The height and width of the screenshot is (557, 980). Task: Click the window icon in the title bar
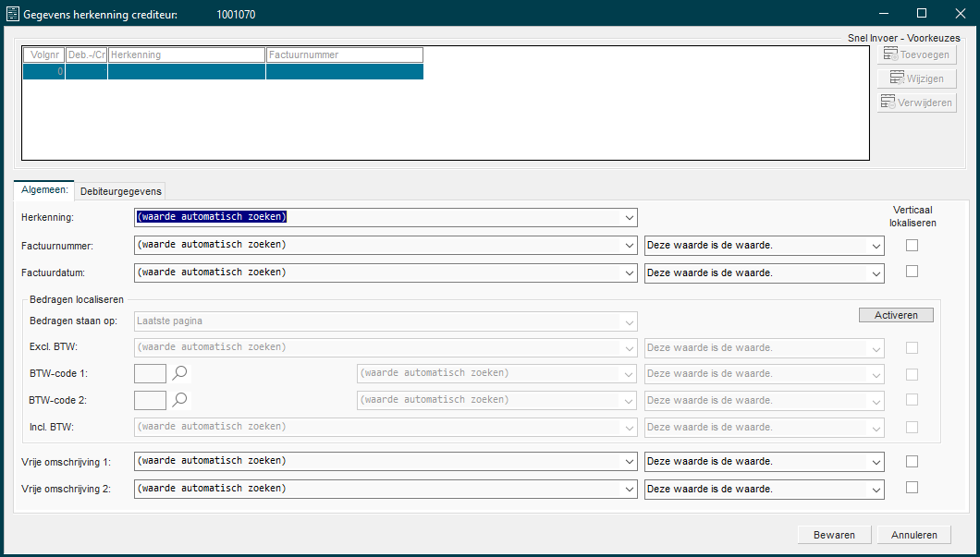(x=13, y=14)
